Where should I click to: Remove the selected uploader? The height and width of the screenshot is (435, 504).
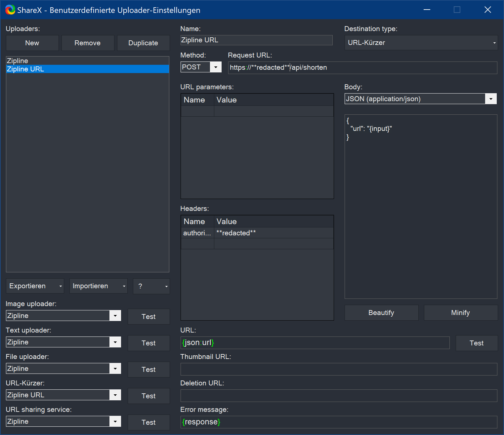coord(88,43)
